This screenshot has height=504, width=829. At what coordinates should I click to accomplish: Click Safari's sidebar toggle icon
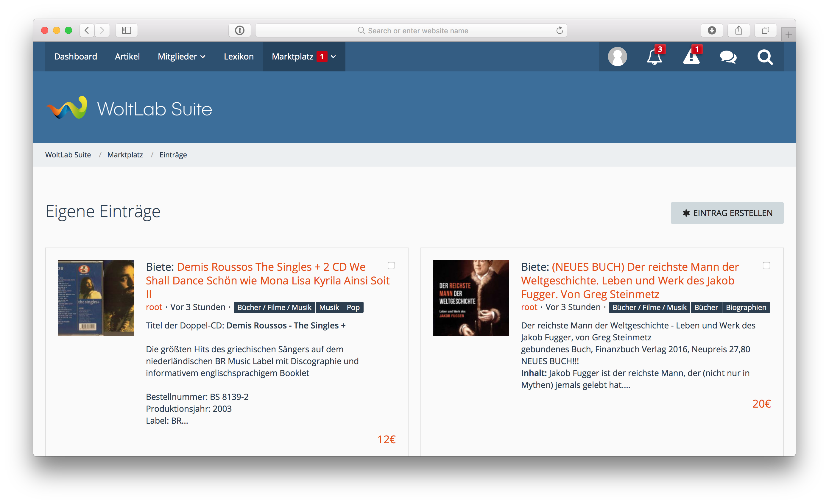126,31
